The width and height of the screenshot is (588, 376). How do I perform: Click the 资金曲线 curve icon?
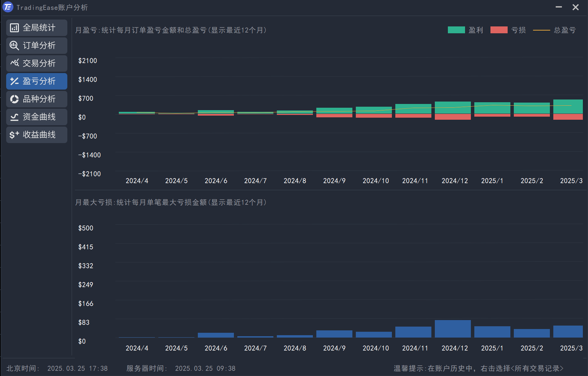pyautogui.click(x=15, y=117)
